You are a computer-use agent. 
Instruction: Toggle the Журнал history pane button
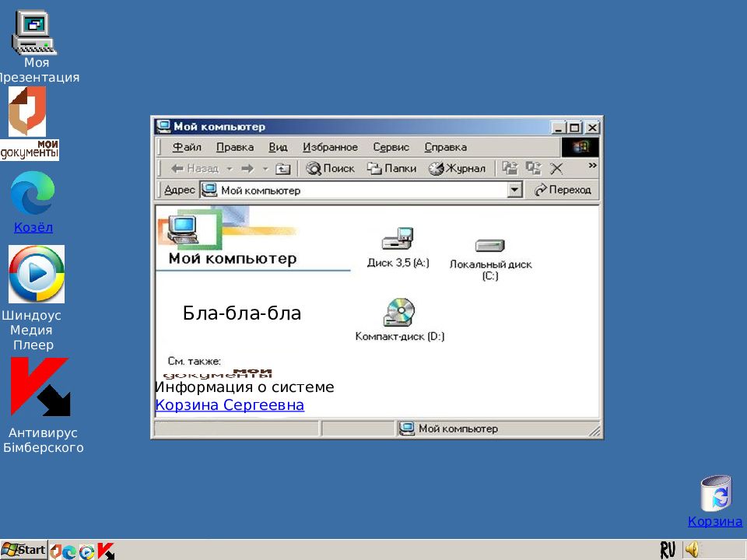click(x=457, y=169)
